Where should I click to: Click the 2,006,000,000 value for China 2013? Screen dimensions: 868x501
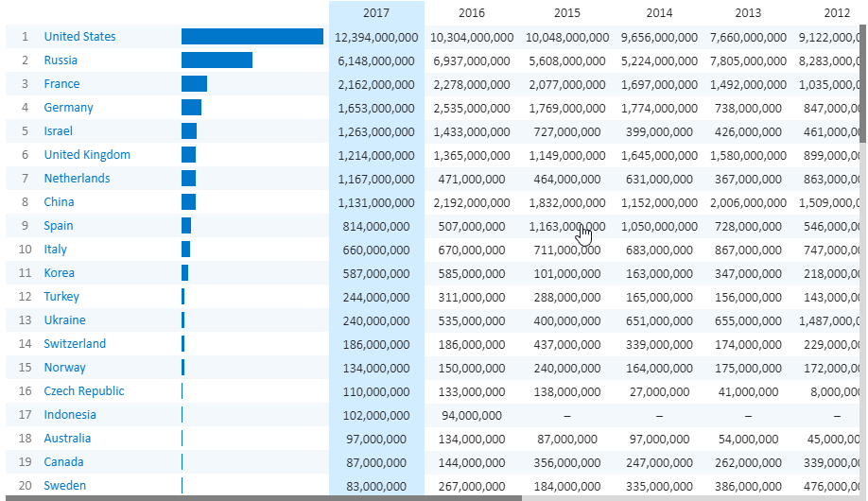748,203
